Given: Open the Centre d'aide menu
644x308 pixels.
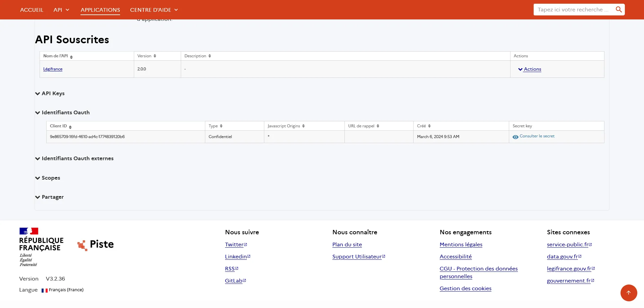Looking at the screenshot, I should (154, 10).
